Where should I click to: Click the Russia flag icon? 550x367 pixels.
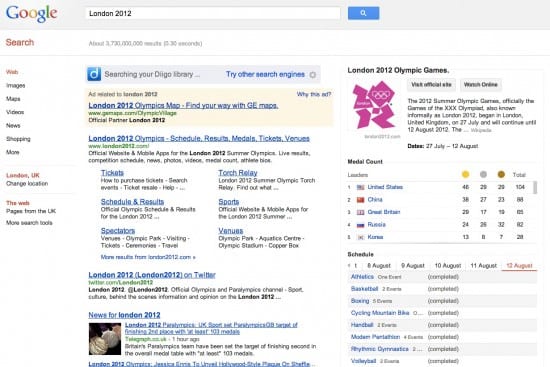361,225
